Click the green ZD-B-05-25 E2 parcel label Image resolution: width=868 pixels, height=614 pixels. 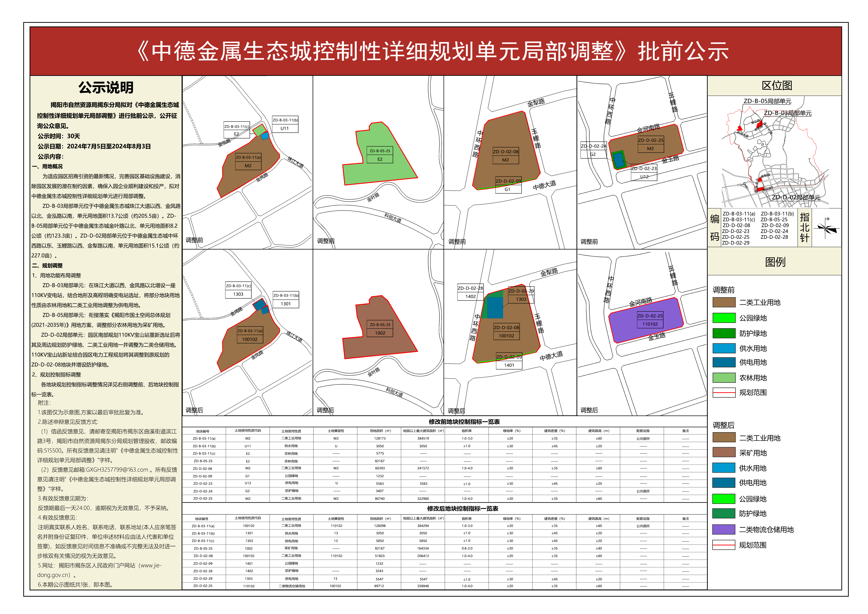pyautogui.click(x=380, y=155)
